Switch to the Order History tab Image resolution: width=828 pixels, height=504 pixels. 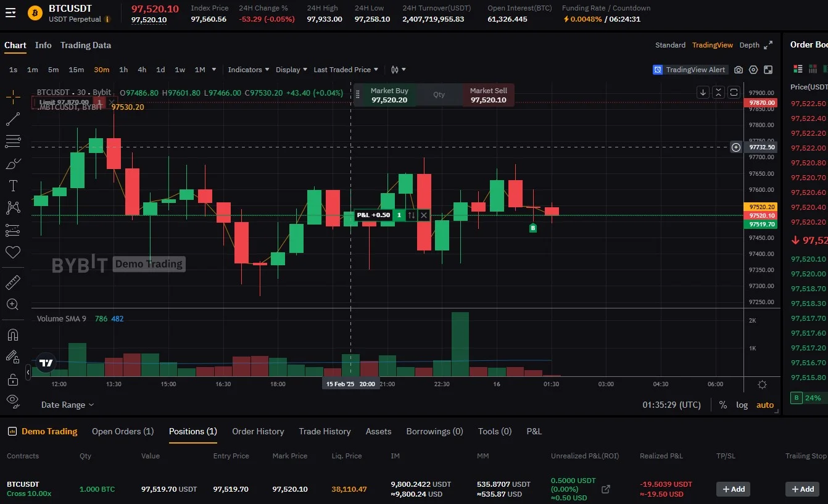pos(258,431)
